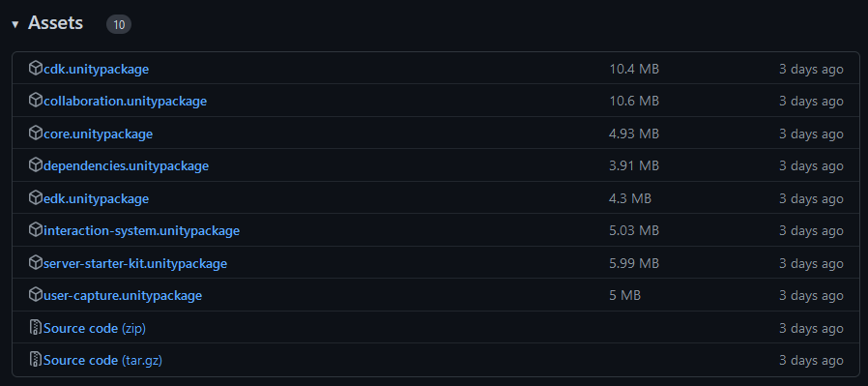868x386 pixels.
Task: Click the package icon beside cdk.unitypackage
Action: coord(36,68)
